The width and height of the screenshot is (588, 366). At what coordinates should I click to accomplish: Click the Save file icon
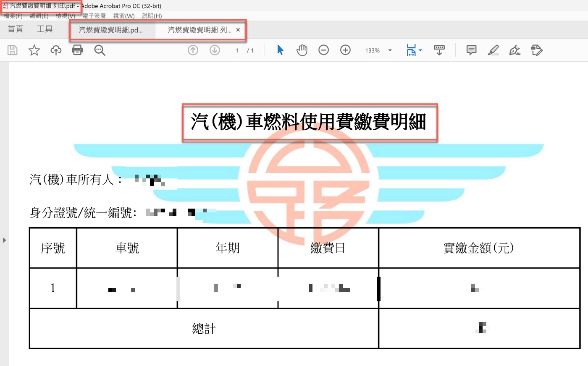pos(13,50)
